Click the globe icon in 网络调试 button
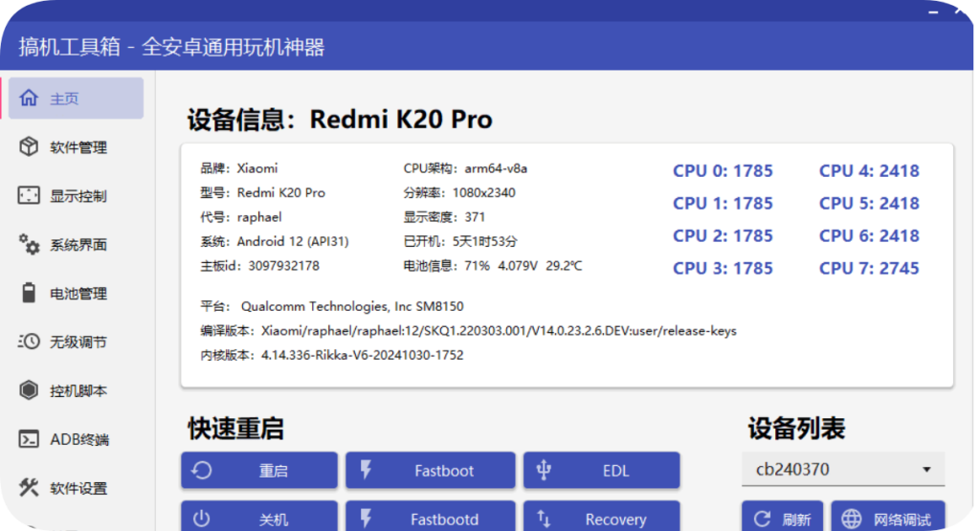This screenshot has height=531, width=980. (851, 519)
